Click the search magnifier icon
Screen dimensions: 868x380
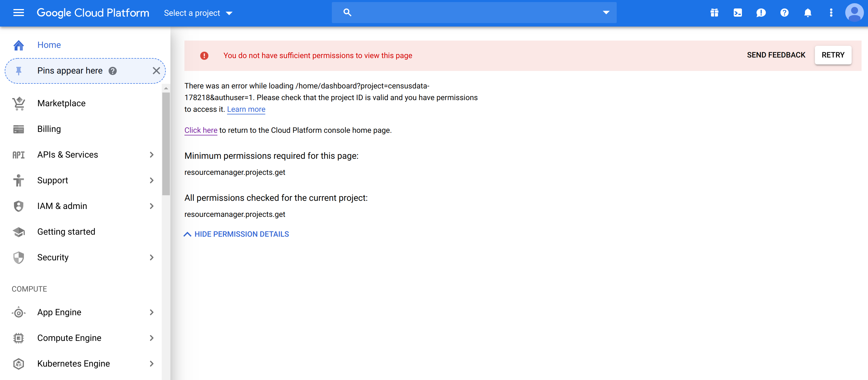(347, 13)
